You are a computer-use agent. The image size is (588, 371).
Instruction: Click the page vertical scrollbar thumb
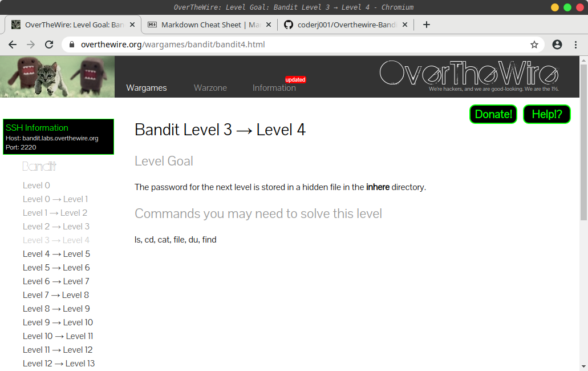(583, 142)
